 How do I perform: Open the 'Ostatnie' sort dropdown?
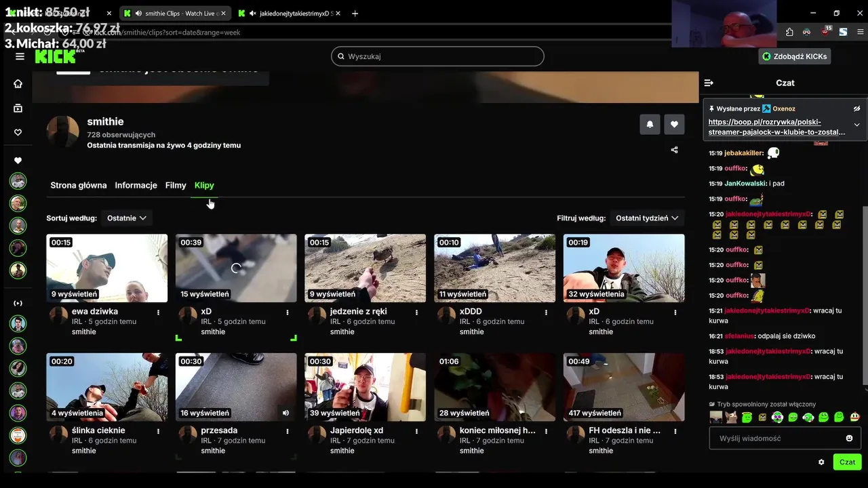(x=127, y=218)
